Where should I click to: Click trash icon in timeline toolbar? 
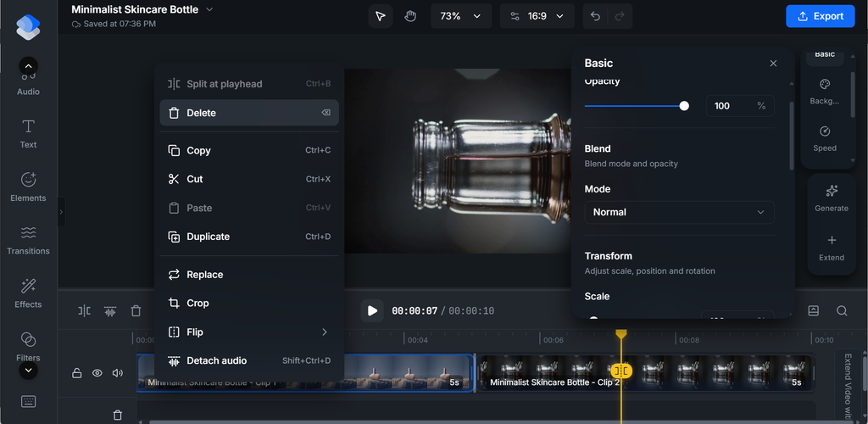tap(136, 311)
